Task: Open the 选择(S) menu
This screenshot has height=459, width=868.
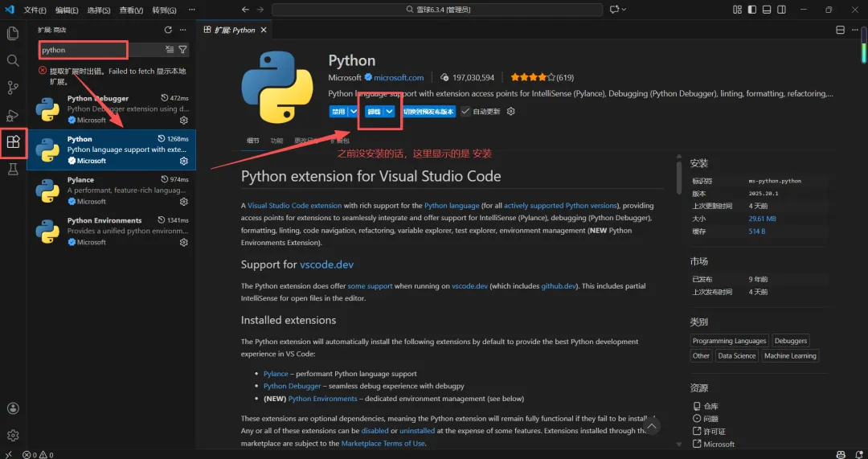Action: click(x=99, y=10)
